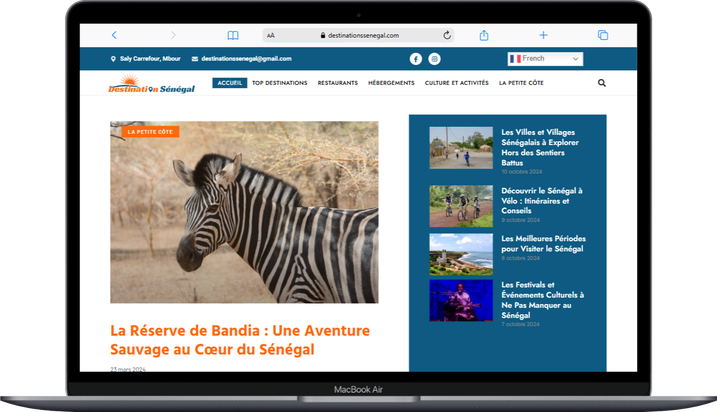The image size is (717, 412).
Task: Click the Safari forward arrow
Action: coord(173,35)
